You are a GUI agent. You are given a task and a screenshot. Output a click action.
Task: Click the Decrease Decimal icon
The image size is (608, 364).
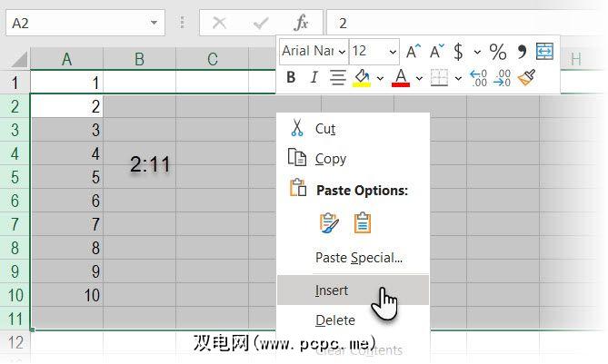(x=503, y=78)
